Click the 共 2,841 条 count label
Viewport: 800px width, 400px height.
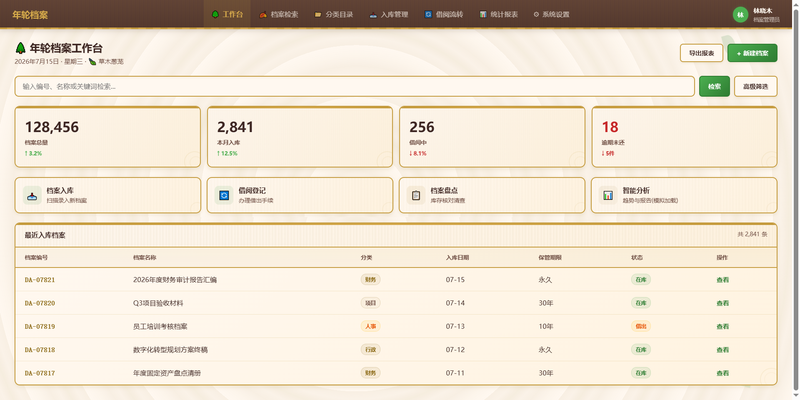point(752,235)
